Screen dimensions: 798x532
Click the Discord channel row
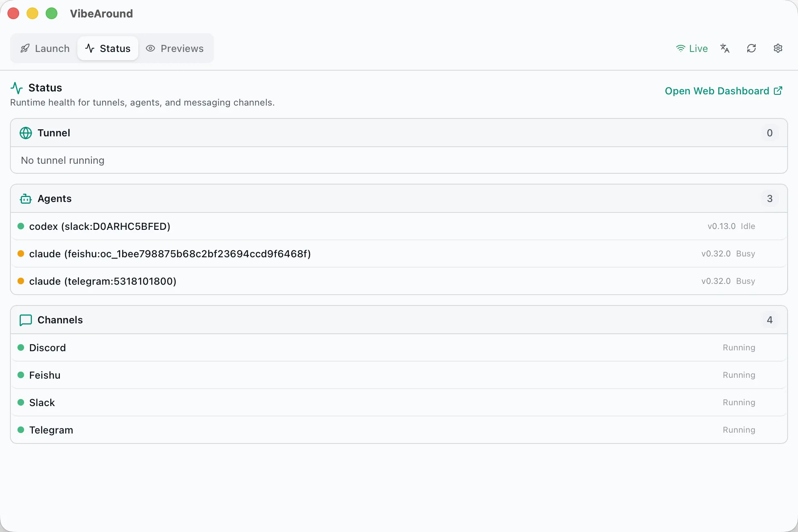pos(399,348)
